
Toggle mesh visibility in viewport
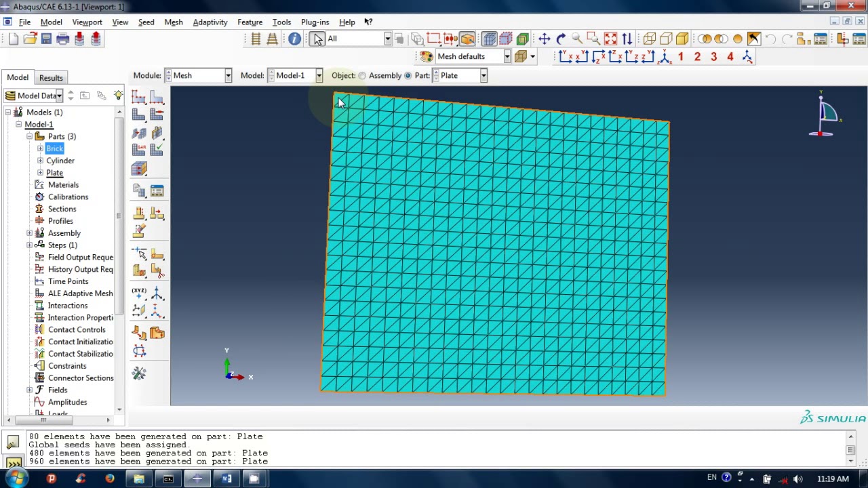pos(490,39)
